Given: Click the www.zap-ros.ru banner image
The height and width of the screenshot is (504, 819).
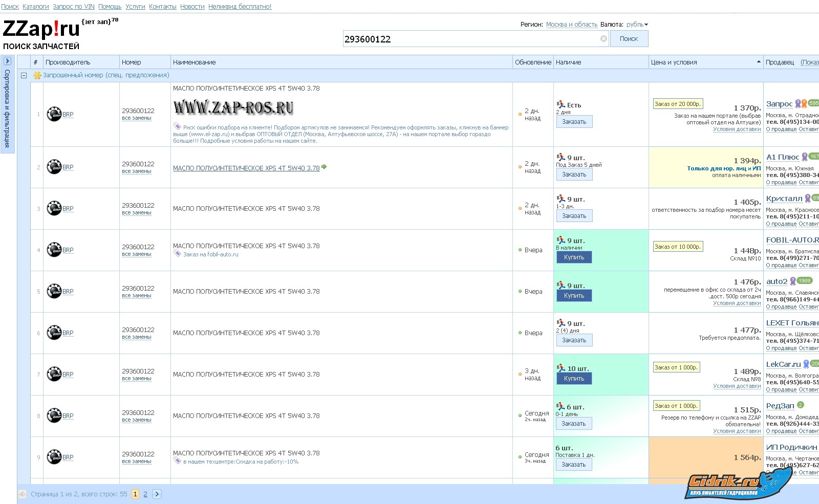Looking at the screenshot, I should (x=233, y=107).
